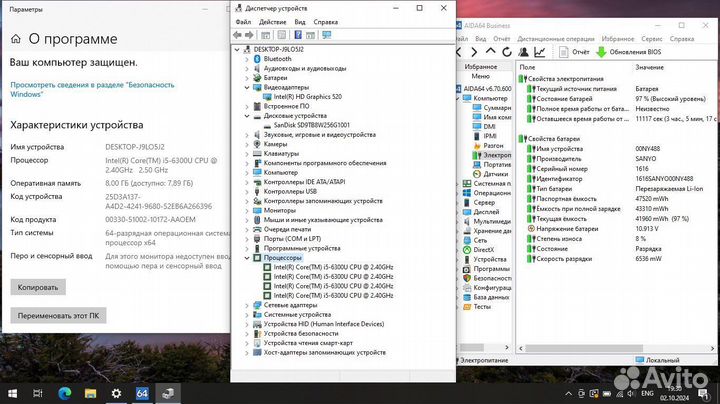
Task: Click Task View taskbar icon
Action: (x=38, y=393)
